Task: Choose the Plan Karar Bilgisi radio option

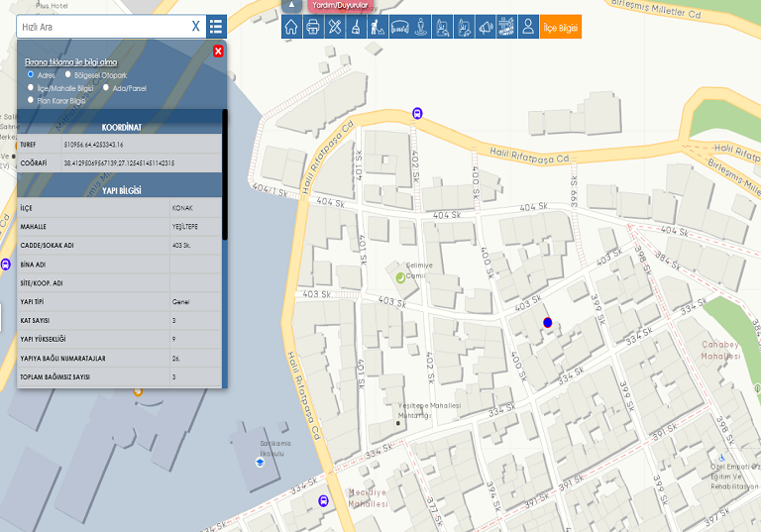Action: pyautogui.click(x=31, y=100)
